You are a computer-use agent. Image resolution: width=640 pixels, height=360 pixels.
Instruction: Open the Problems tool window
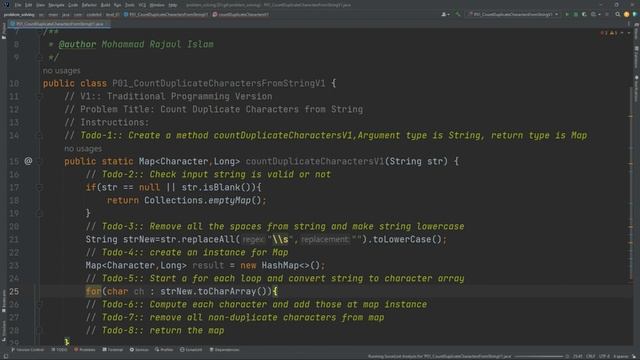tap(85, 350)
